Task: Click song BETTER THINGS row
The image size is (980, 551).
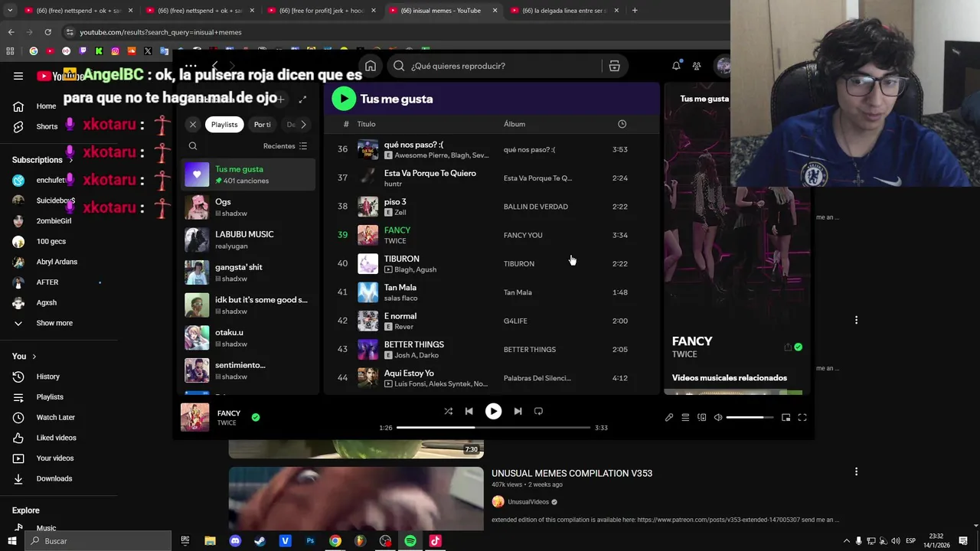Action: tap(490, 349)
